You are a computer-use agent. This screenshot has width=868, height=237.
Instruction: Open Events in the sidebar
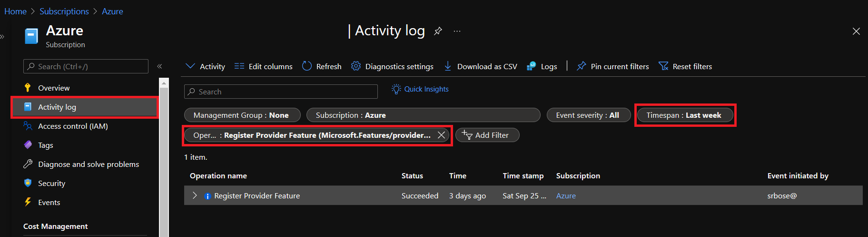pyautogui.click(x=49, y=202)
